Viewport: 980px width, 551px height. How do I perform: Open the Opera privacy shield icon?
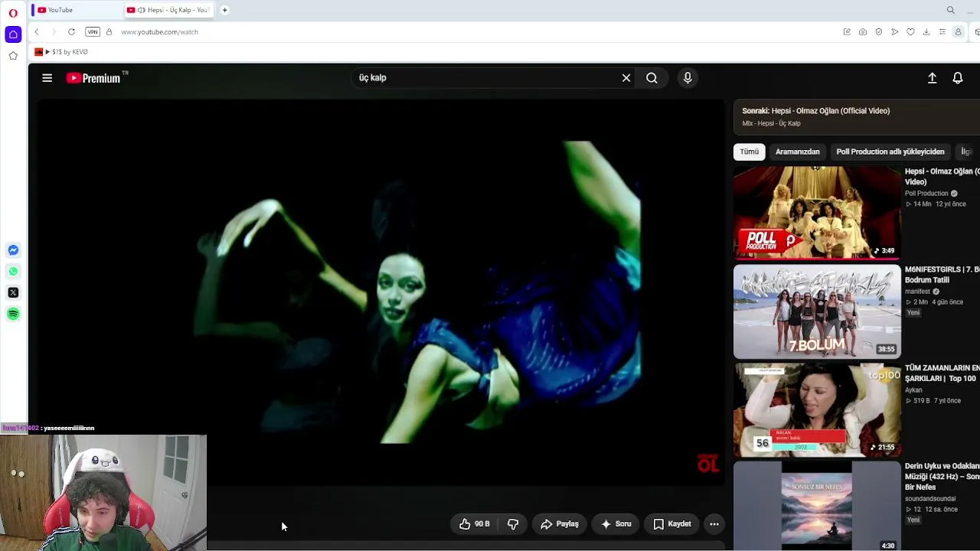point(879,32)
